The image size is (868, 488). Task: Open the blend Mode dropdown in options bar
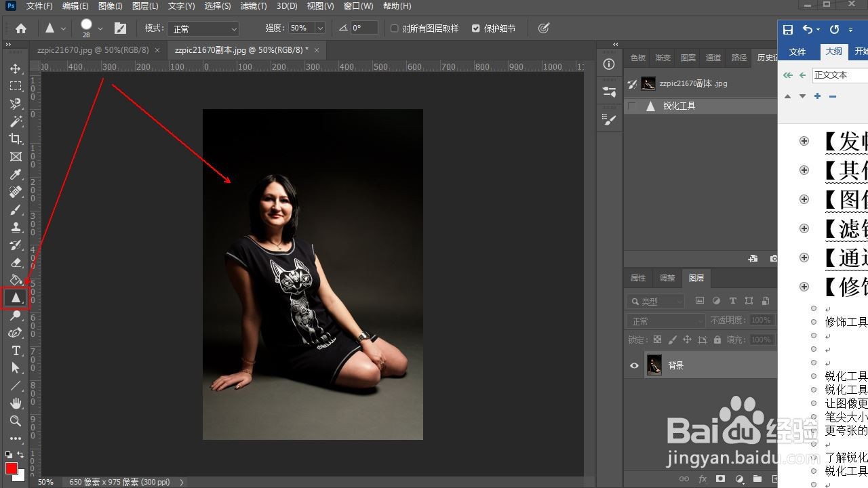pyautogui.click(x=203, y=28)
